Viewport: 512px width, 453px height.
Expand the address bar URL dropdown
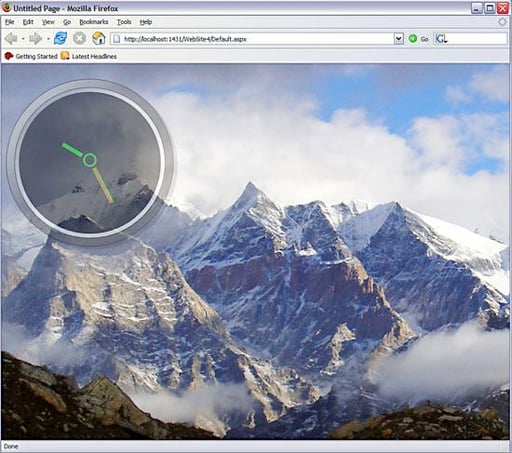click(x=399, y=39)
